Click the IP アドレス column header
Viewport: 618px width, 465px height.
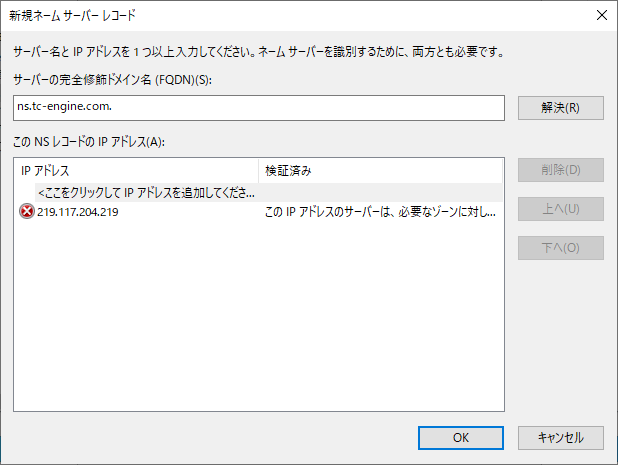pyautogui.click(x=136, y=171)
